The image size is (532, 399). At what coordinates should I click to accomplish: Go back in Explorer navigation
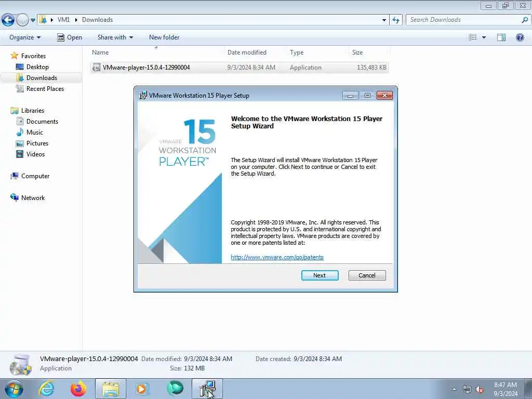tap(8, 20)
